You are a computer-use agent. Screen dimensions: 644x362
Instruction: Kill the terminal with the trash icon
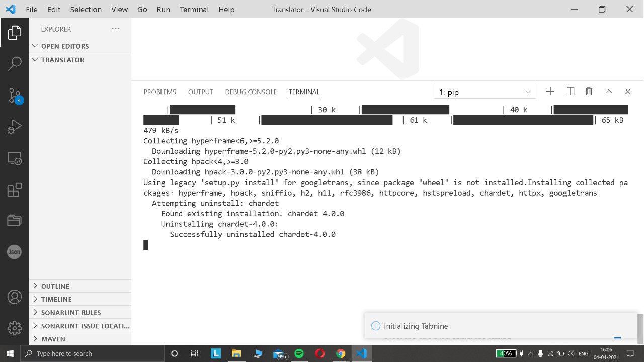[x=589, y=92]
